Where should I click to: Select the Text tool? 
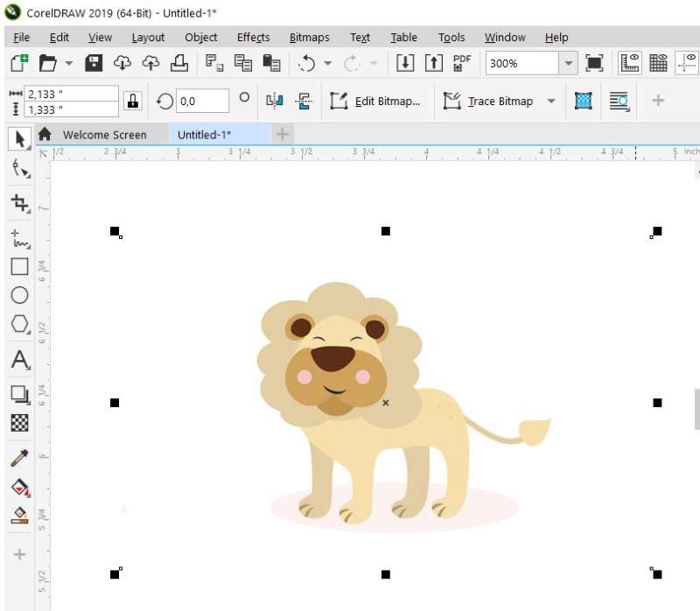pyautogui.click(x=20, y=359)
